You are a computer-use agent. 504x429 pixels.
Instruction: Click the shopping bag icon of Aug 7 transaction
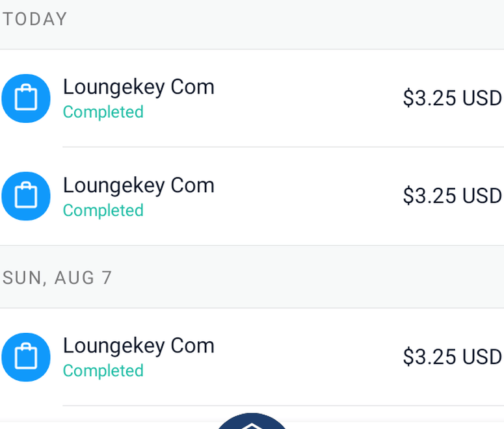click(26, 357)
